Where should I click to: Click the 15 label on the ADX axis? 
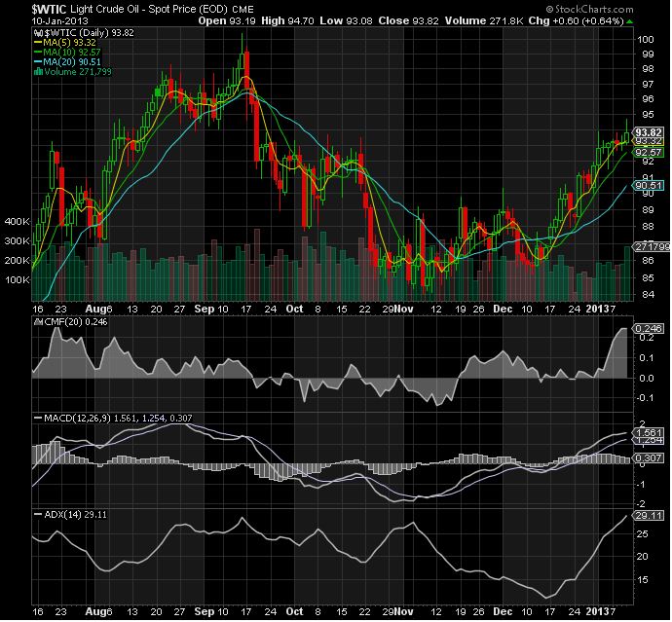click(643, 580)
